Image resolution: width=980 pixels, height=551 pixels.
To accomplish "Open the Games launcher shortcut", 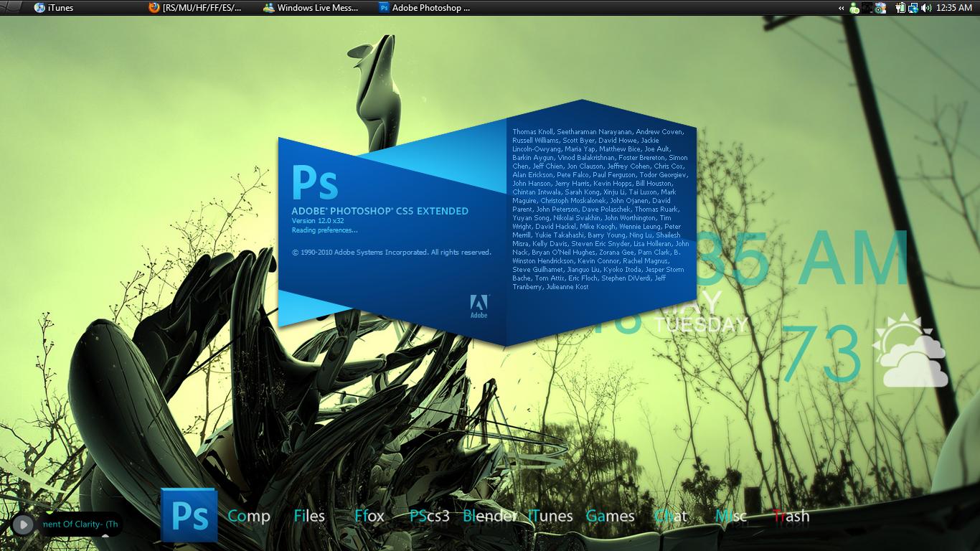I will 610,516.
